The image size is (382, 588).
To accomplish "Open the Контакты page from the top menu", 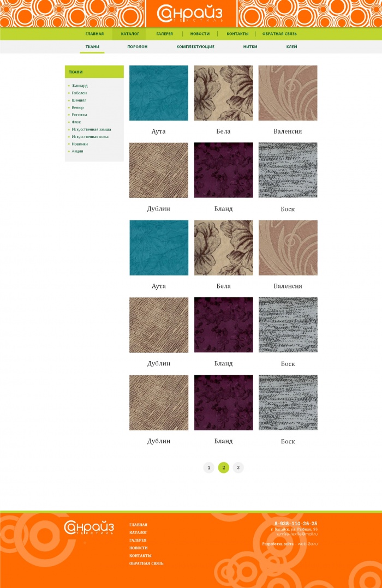I will coord(237,34).
